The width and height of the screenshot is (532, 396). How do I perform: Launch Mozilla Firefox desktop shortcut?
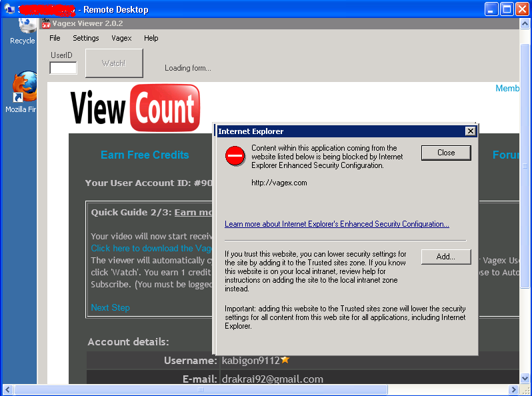pos(25,87)
